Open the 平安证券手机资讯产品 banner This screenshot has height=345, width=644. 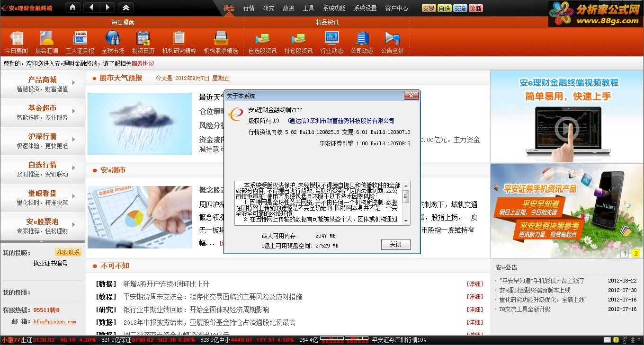click(x=567, y=212)
